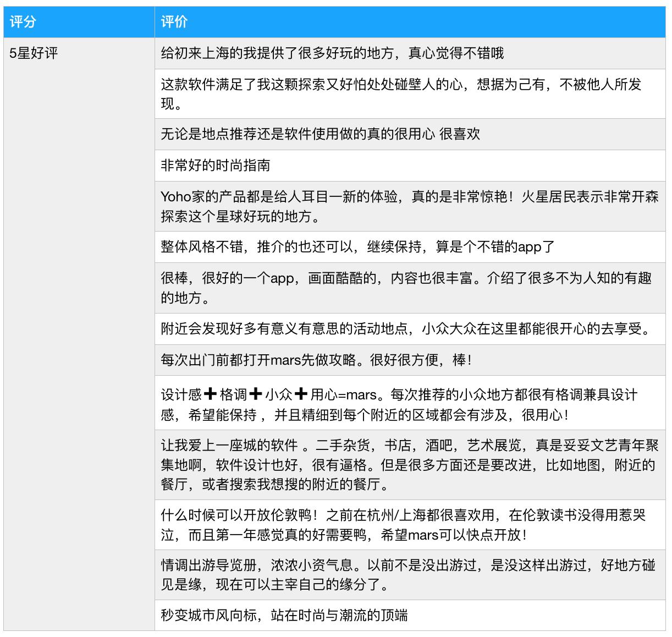Click the review starting with 很棒，很好的一个app
The height and width of the screenshot is (637, 672).
(406, 287)
